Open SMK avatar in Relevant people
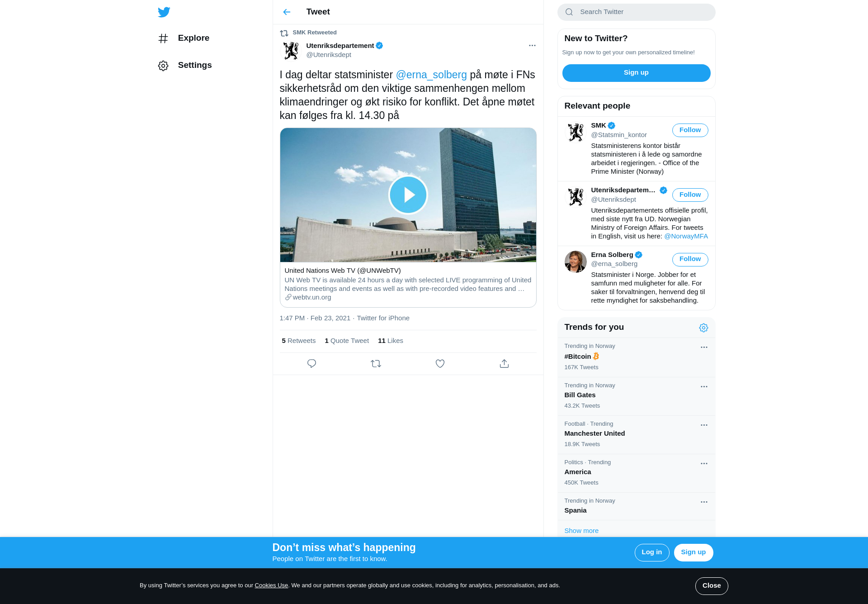 coord(576,133)
